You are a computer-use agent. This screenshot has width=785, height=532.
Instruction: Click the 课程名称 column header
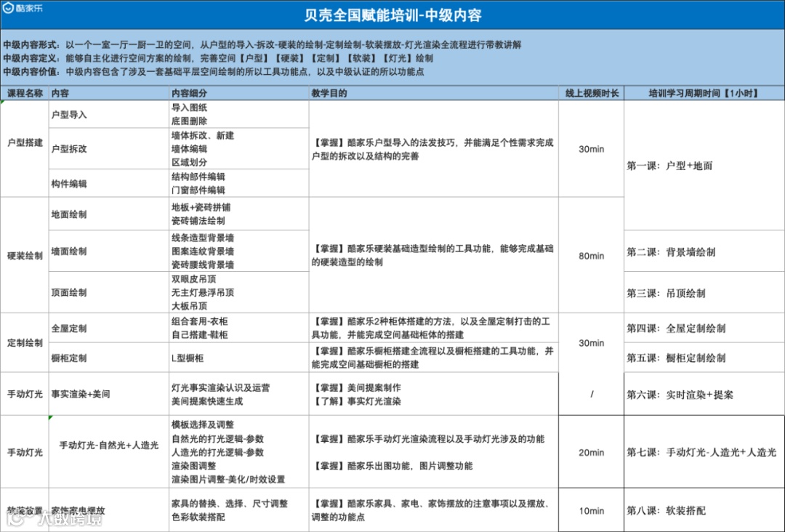pos(25,93)
